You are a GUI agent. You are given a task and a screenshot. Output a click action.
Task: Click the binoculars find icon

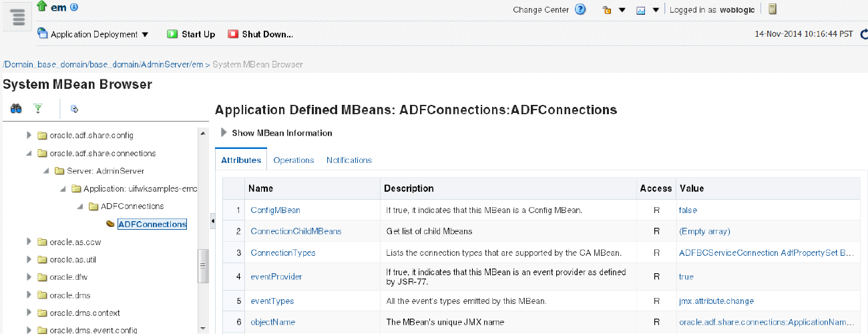(16, 108)
